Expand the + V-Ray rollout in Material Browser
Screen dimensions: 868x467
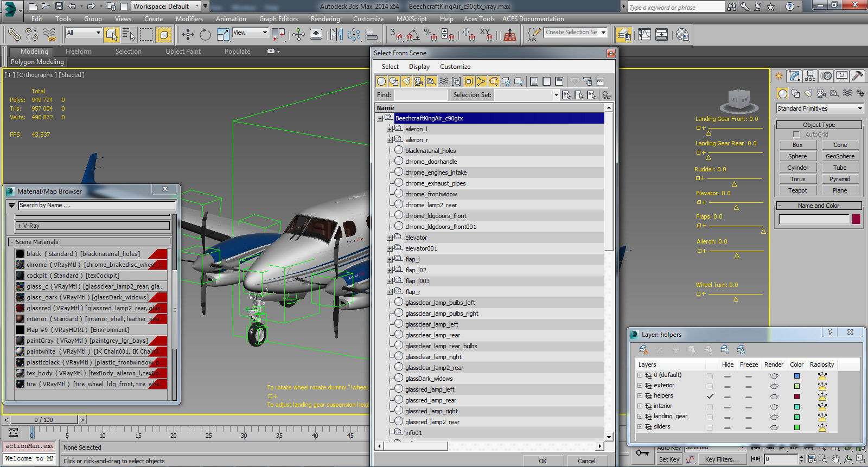coord(92,226)
